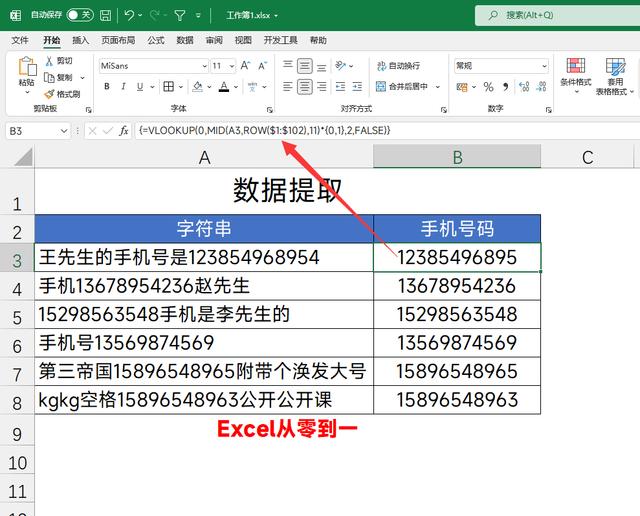Click the search box 搜索(Alt+Q)
640x516 pixels.
click(x=558, y=16)
